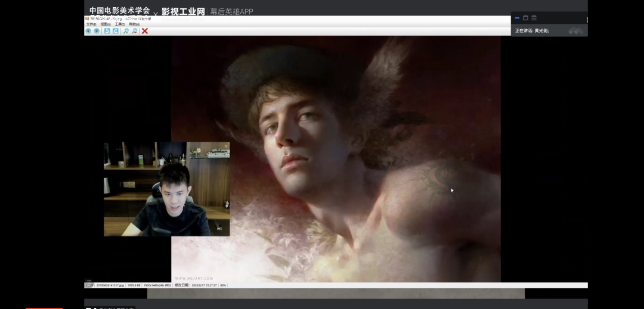Zoom in using magnifier plus icon

pyautogui.click(x=126, y=31)
